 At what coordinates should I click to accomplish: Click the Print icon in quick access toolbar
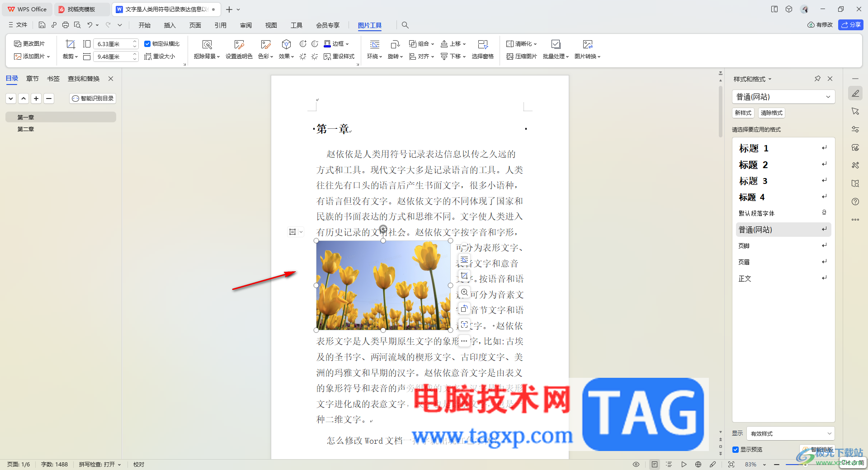[66, 25]
